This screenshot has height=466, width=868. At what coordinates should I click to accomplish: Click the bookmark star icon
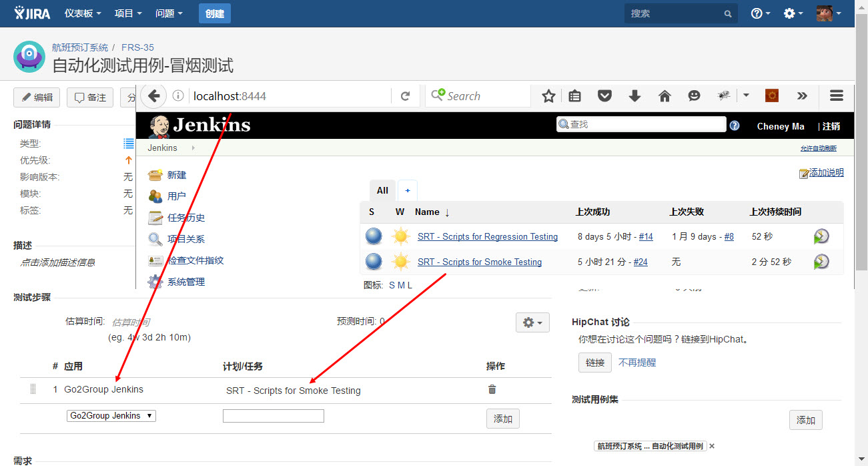(x=548, y=96)
